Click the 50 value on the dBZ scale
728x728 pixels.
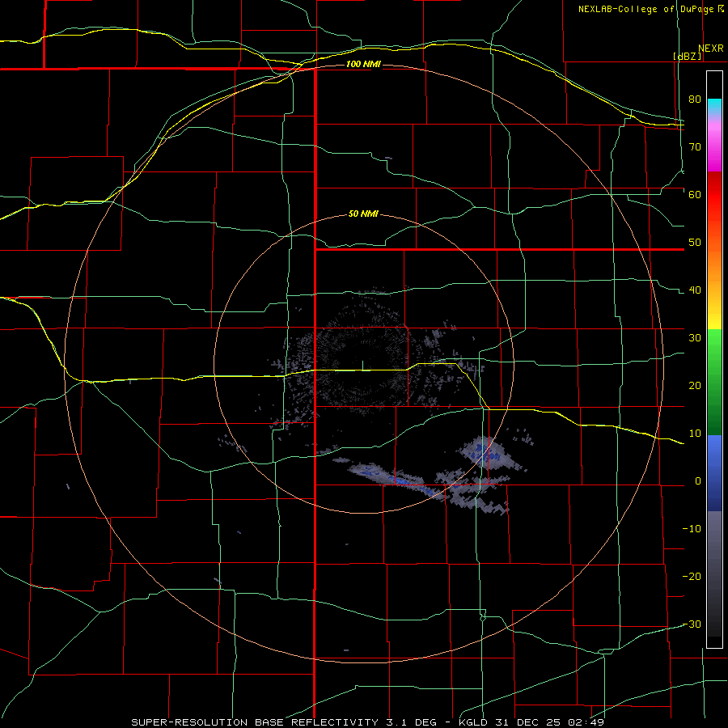695,243
